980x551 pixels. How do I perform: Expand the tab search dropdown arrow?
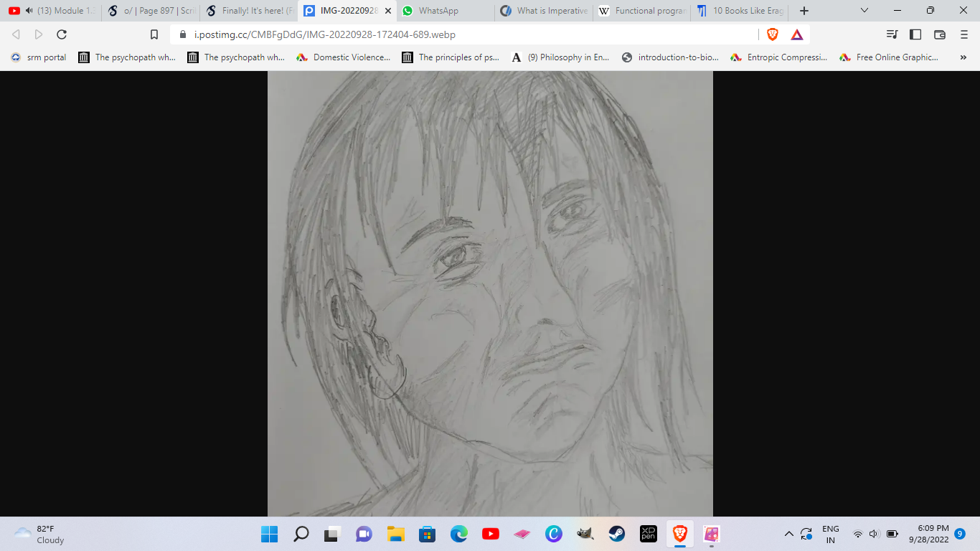click(x=864, y=11)
